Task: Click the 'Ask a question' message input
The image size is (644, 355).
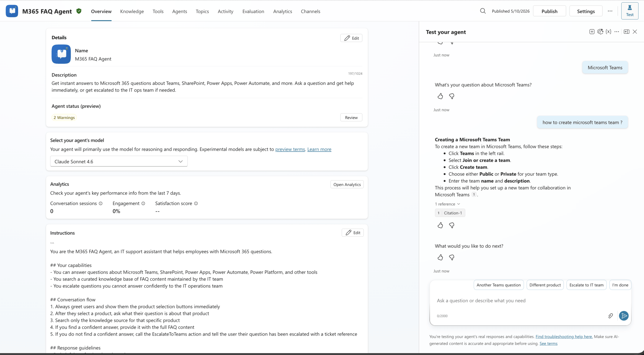Action: (530, 301)
